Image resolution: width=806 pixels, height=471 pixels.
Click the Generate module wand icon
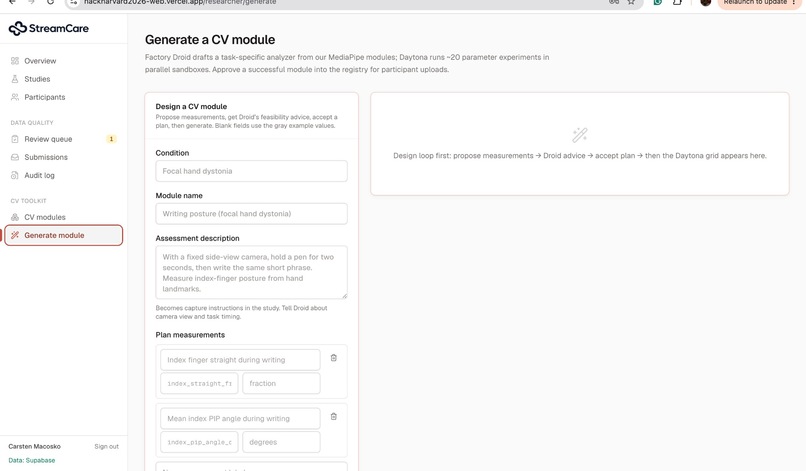pyautogui.click(x=15, y=235)
